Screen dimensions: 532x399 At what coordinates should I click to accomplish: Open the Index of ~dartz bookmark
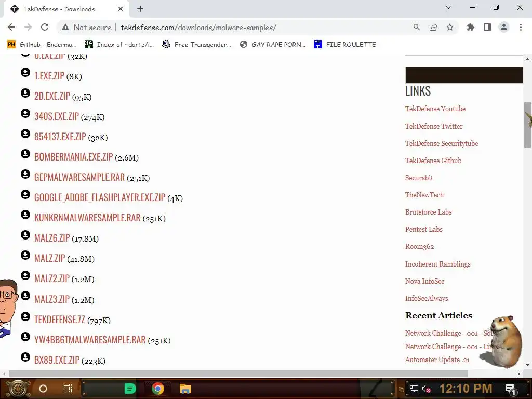(x=119, y=45)
